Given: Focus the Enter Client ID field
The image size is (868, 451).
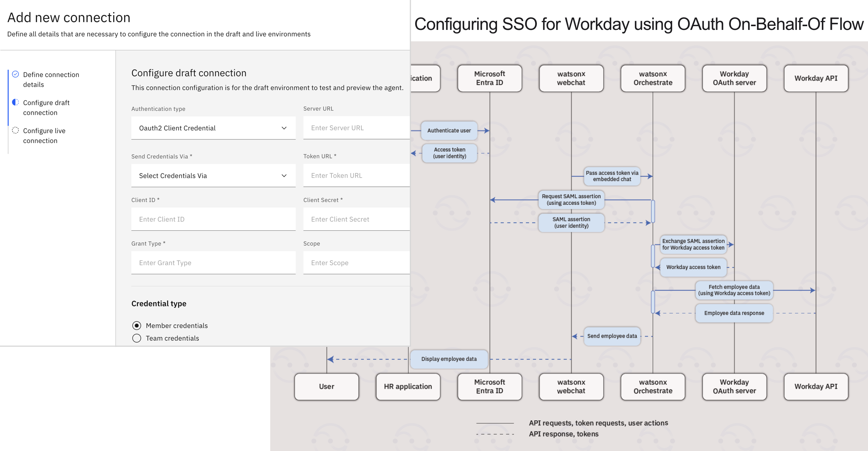Looking at the screenshot, I should tap(213, 219).
